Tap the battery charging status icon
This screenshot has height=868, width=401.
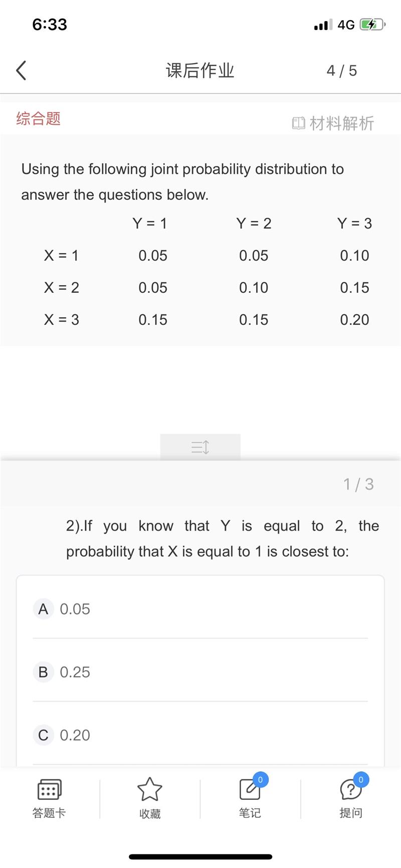372,25
